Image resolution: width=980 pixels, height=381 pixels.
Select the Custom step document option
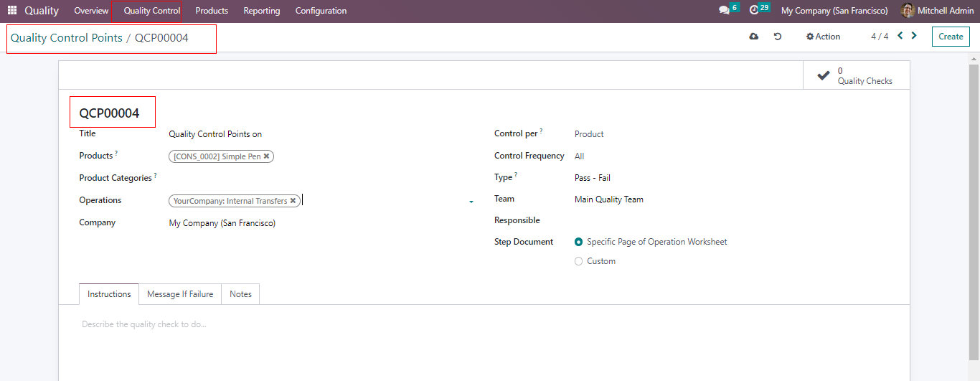coord(579,262)
